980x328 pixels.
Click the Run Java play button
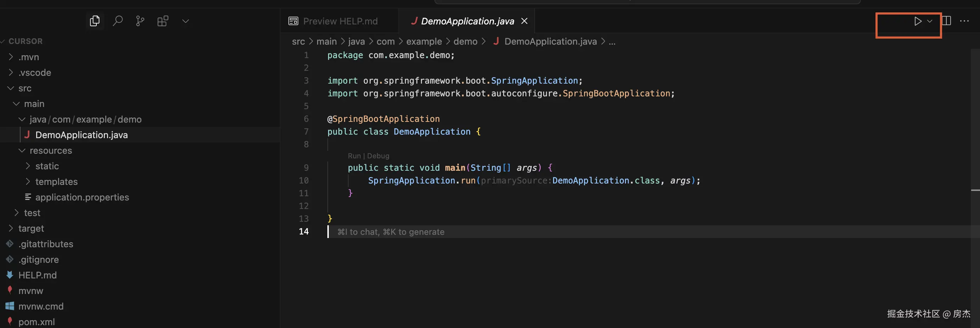(917, 21)
